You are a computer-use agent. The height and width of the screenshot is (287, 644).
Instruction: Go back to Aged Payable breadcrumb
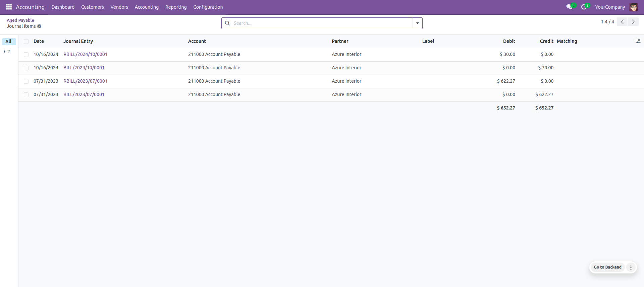tap(20, 20)
